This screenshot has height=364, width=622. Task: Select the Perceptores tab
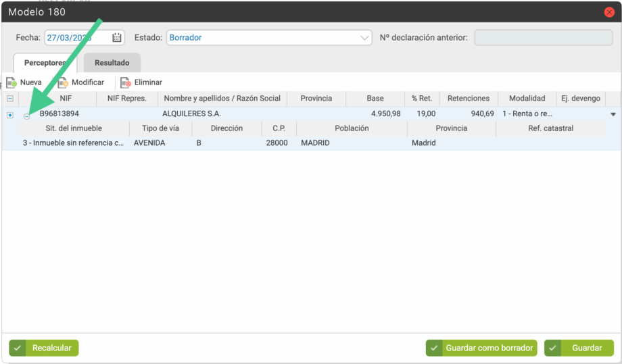[45, 63]
